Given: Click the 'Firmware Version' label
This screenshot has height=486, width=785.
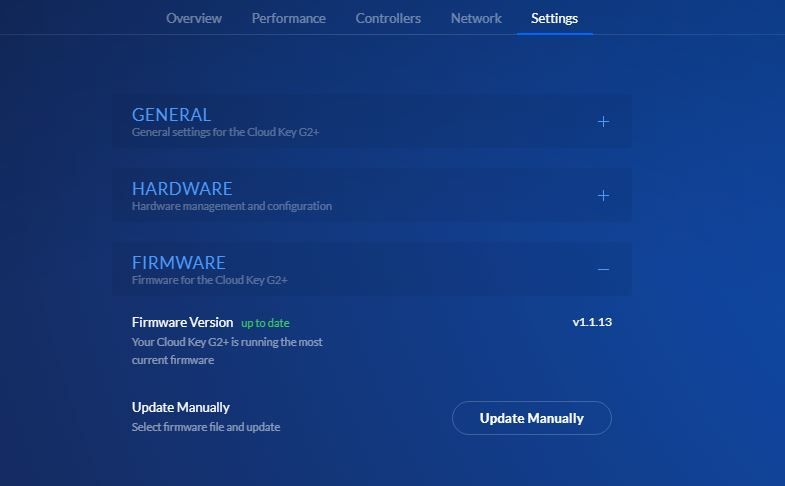Looking at the screenshot, I should (182, 322).
